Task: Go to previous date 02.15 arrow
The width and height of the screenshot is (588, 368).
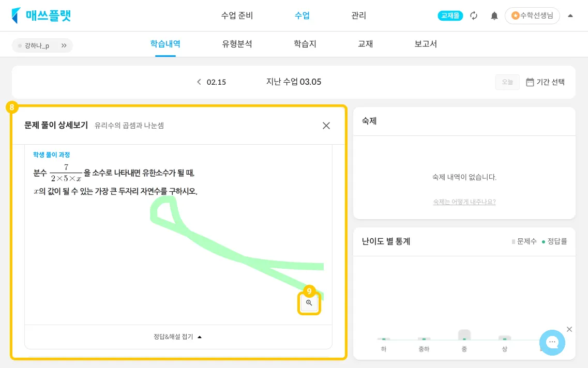Action: [199, 82]
